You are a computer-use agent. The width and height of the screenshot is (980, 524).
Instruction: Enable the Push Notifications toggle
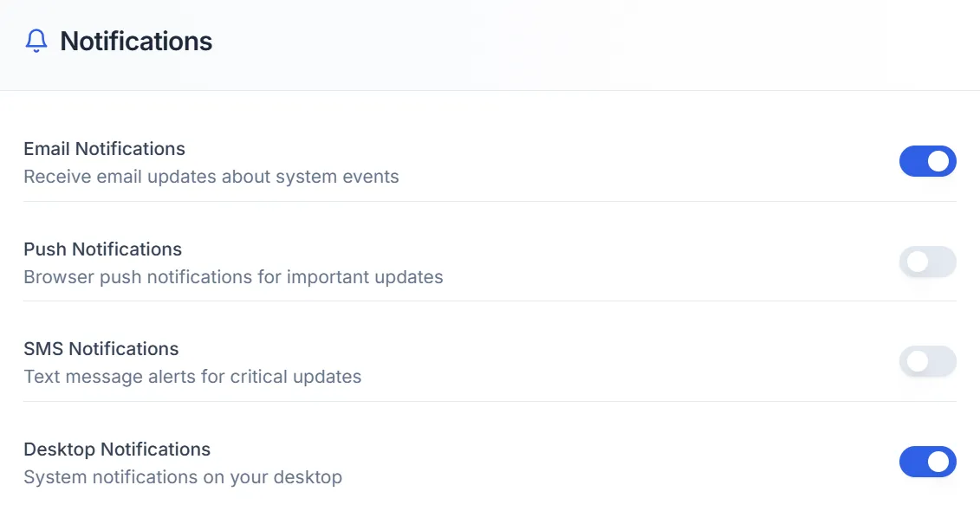pos(927,262)
